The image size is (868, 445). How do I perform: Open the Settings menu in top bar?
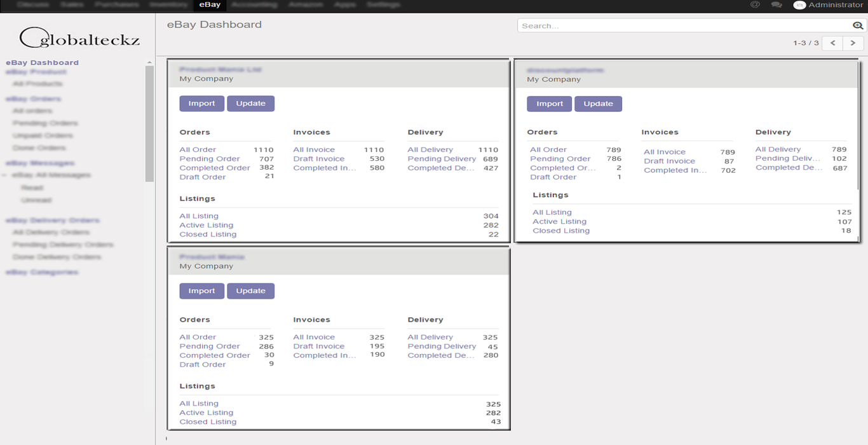pyautogui.click(x=384, y=4)
